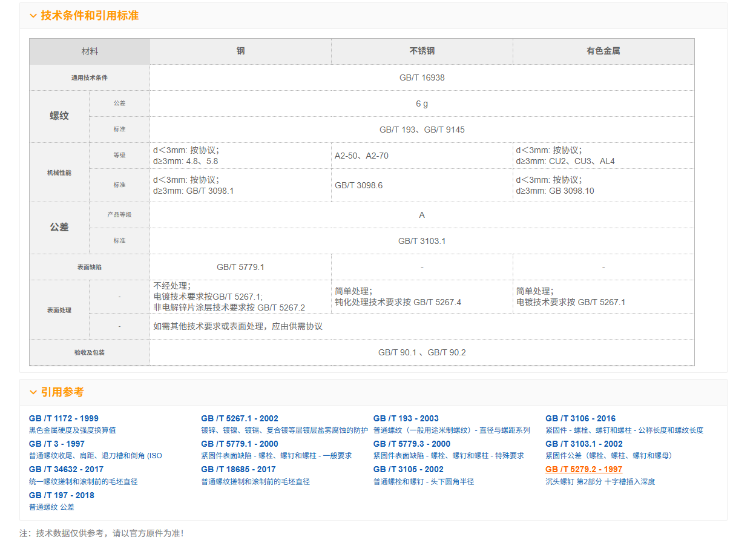Image resolution: width=756 pixels, height=543 pixels.
Task: Open the GB/T 3106 - 2016 reference
Action: coord(580,418)
